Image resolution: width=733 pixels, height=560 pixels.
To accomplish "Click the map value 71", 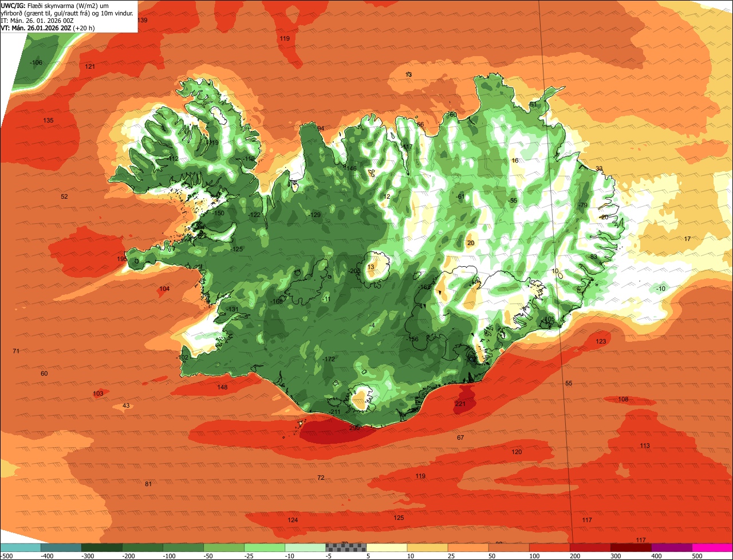I will coord(16,350).
